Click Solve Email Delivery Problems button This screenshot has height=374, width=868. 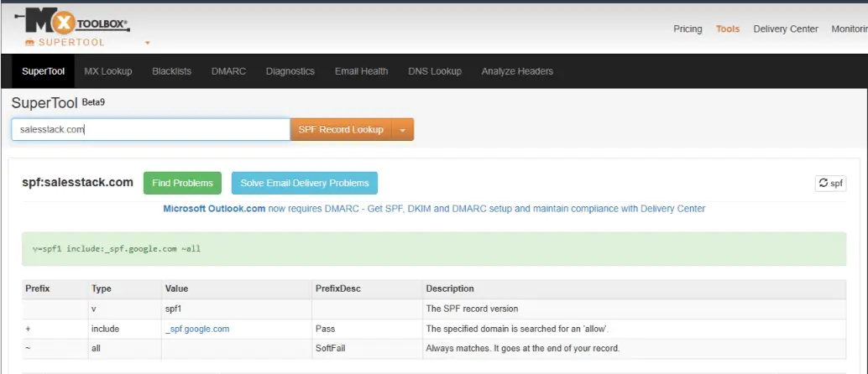305,183
